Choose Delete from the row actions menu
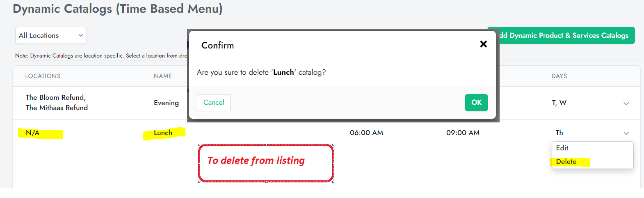The width and height of the screenshot is (644, 198). (x=566, y=162)
